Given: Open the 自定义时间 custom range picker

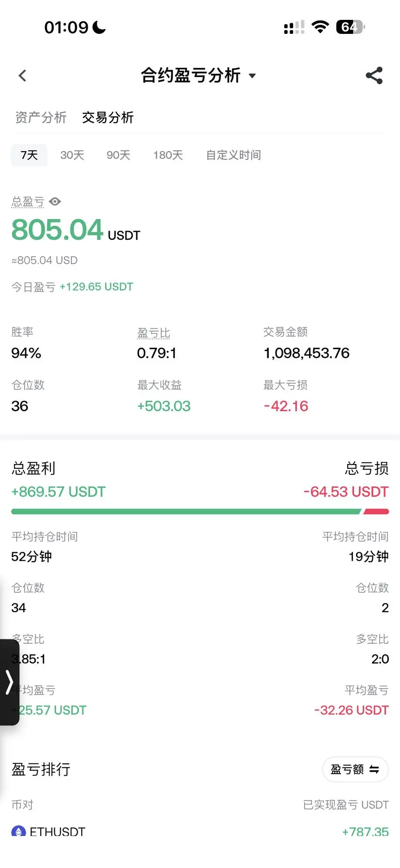Looking at the screenshot, I should tap(233, 155).
